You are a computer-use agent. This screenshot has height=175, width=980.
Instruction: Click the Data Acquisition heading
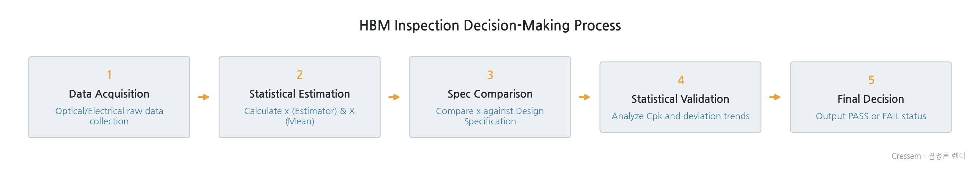[x=109, y=94]
